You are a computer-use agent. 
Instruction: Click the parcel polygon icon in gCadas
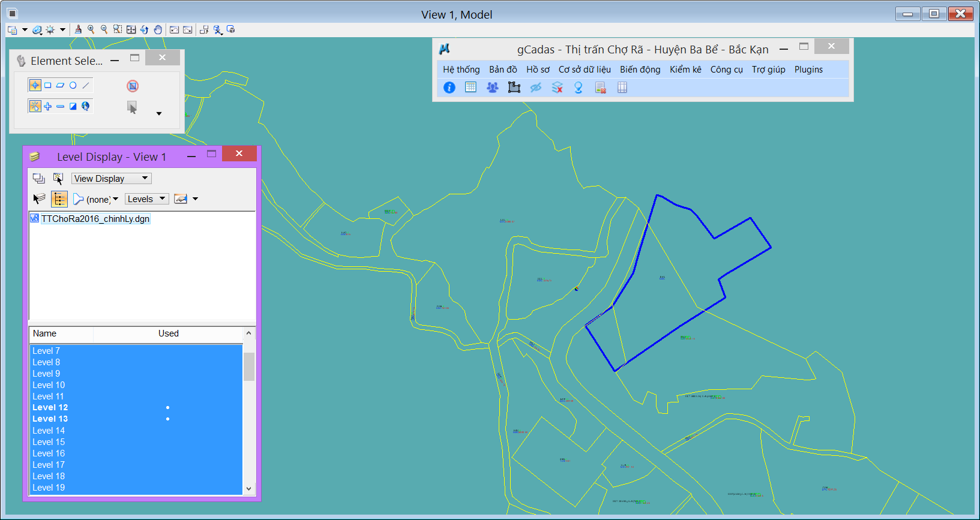pos(514,88)
